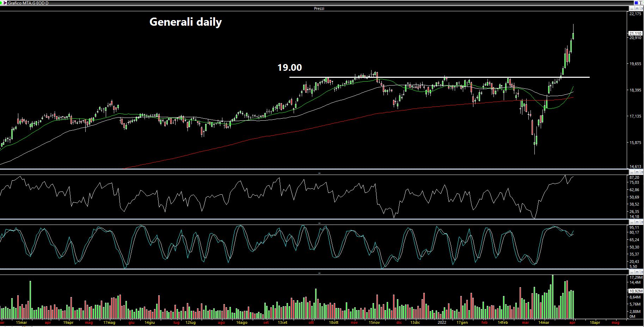Minimize the Prezzi price panel
644x327 pixels.
pos(632,8)
